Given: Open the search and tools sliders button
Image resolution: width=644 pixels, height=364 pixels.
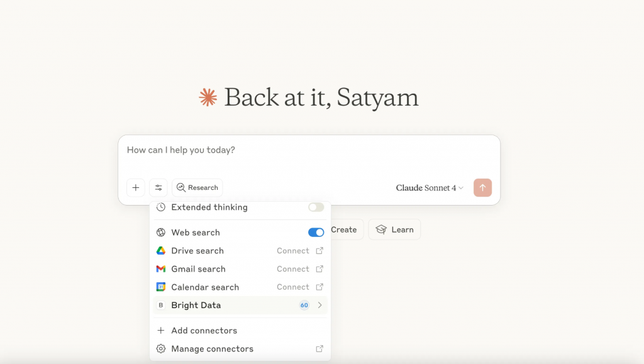Looking at the screenshot, I should (x=158, y=187).
